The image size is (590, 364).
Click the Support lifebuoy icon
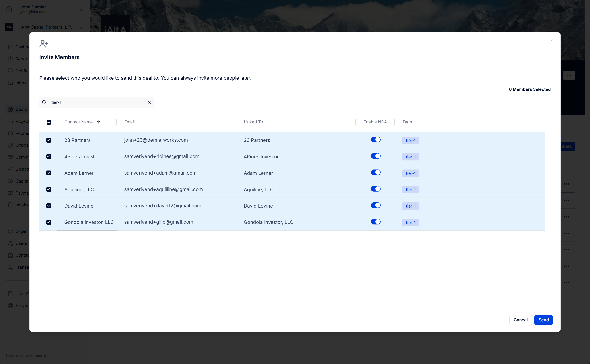pos(10,306)
